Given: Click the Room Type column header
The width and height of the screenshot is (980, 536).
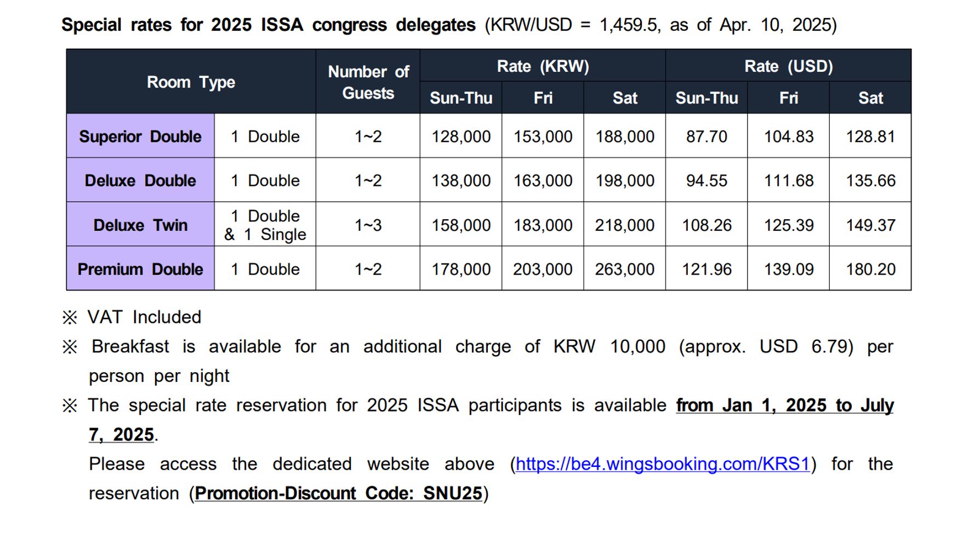Looking at the screenshot, I should (191, 82).
